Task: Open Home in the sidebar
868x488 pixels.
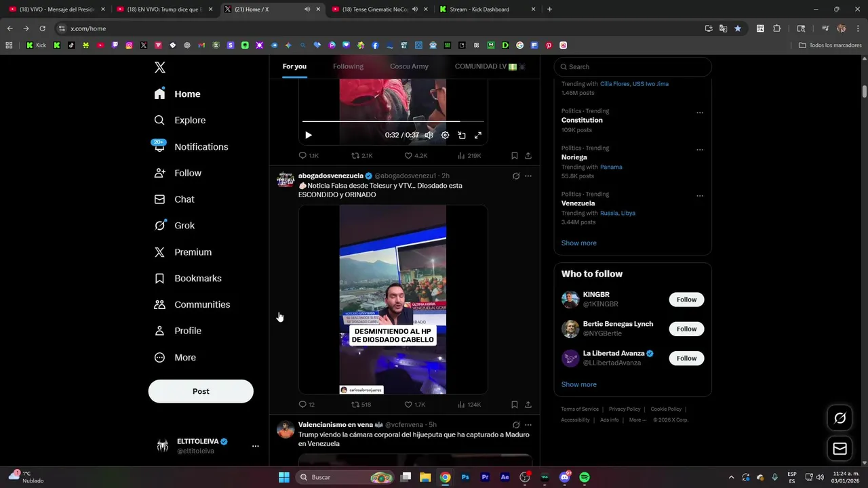Action: coord(178,94)
